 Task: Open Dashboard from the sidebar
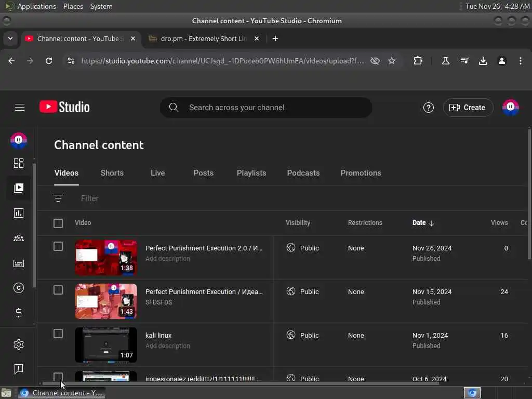19,163
